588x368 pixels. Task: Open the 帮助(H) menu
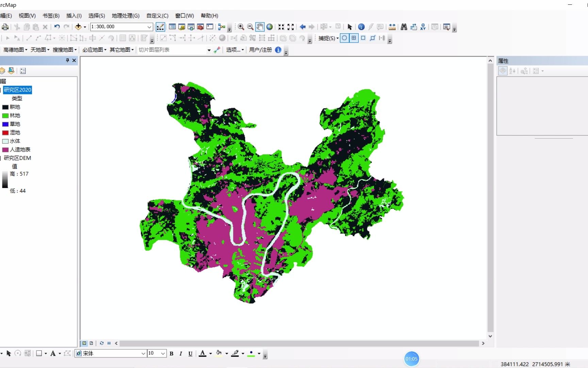(x=209, y=16)
